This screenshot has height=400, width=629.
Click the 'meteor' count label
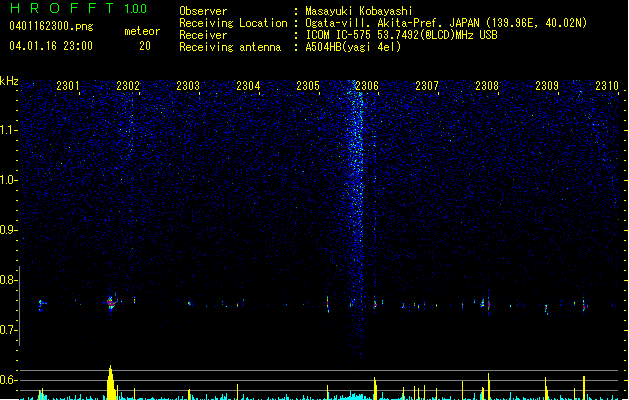tap(142, 31)
